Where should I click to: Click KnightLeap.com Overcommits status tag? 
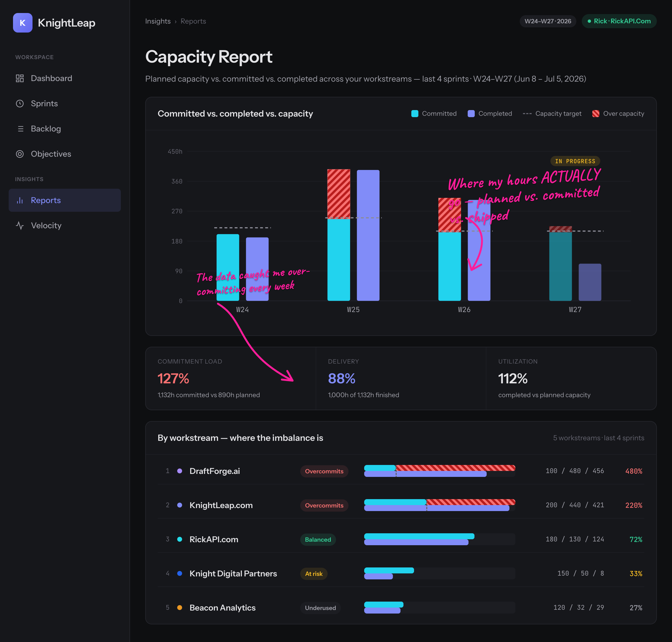click(x=324, y=505)
